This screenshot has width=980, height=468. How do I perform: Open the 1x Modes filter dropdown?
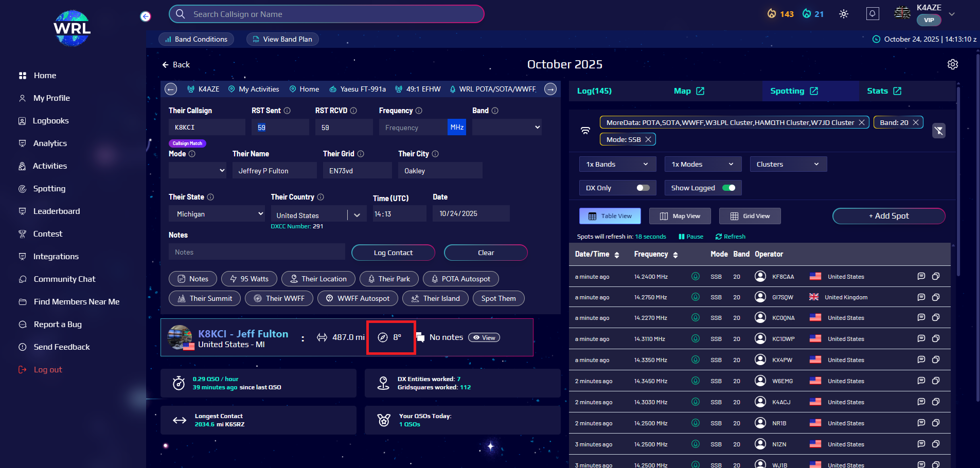pyautogui.click(x=703, y=164)
